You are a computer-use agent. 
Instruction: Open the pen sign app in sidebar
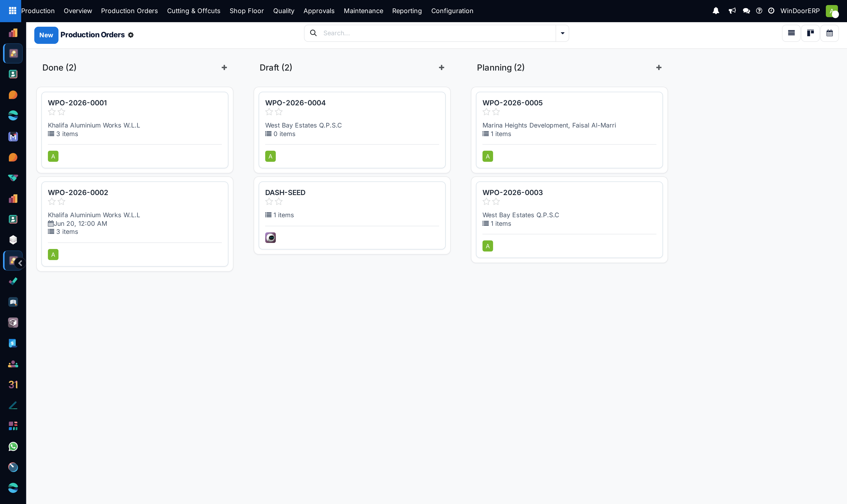[x=13, y=405]
